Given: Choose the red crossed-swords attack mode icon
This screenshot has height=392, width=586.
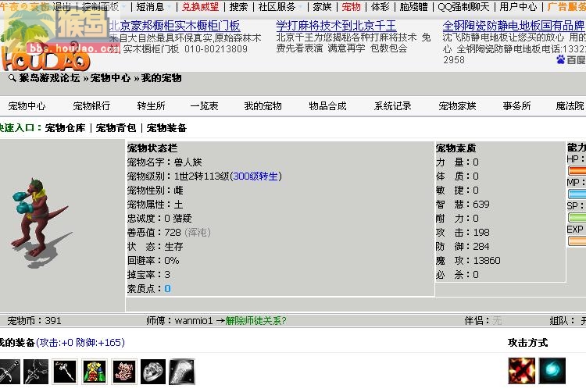Looking at the screenshot, I should (x=521, y=371).
